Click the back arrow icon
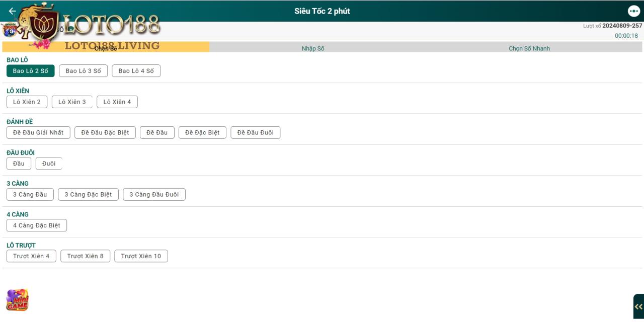The width and height of the screenshot is (644, 322). coord(12,11)
